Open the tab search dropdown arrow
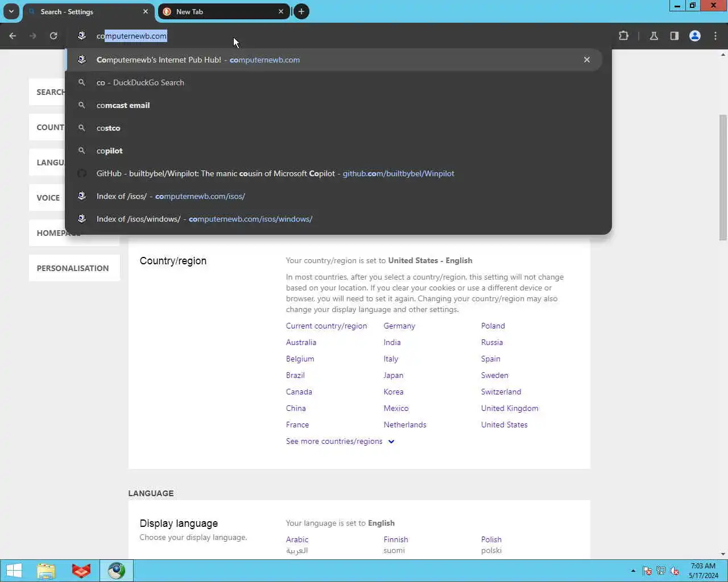Viewport: 728px width, 582px height. point(11,11)
